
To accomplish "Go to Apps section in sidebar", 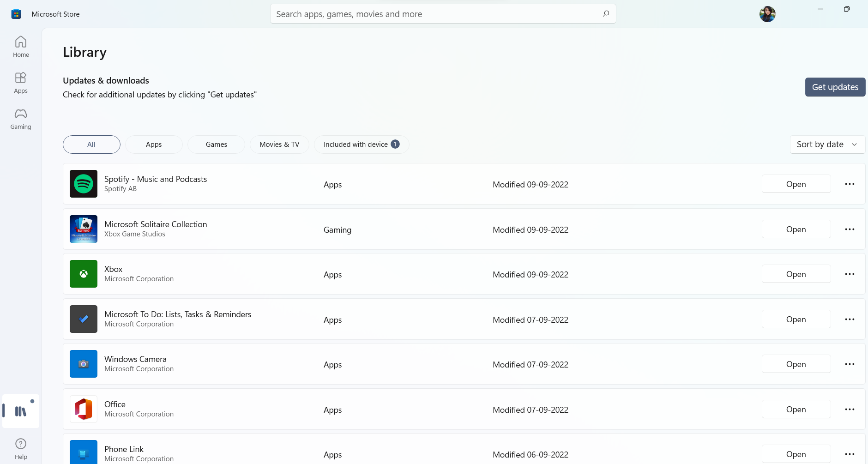I will point(21,83).
